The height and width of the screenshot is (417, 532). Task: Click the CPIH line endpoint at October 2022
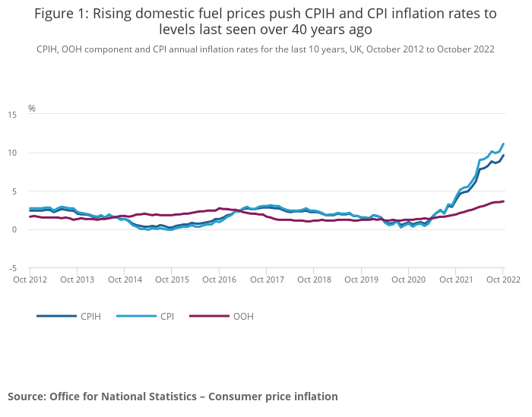click(x=503, y=156)
